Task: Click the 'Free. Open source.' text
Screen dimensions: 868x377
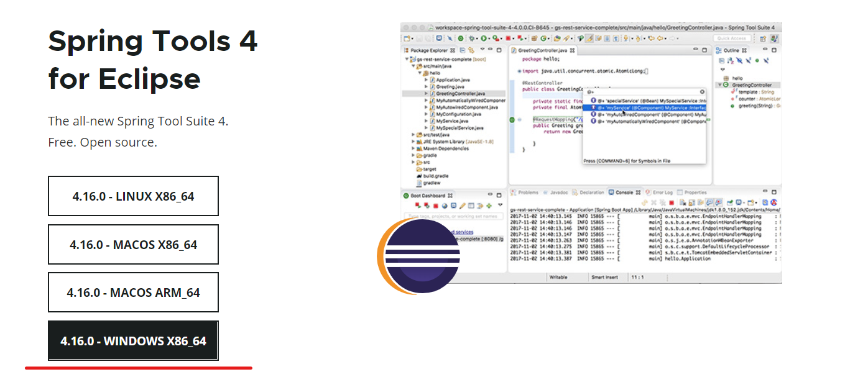Action: (x=103, y=142)
